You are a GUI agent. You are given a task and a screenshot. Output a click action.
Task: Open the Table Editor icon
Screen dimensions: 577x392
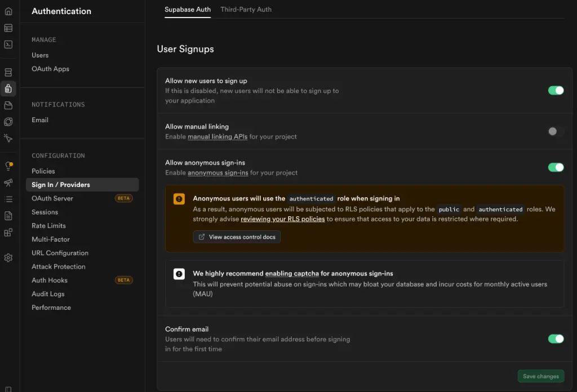point(8,28)
